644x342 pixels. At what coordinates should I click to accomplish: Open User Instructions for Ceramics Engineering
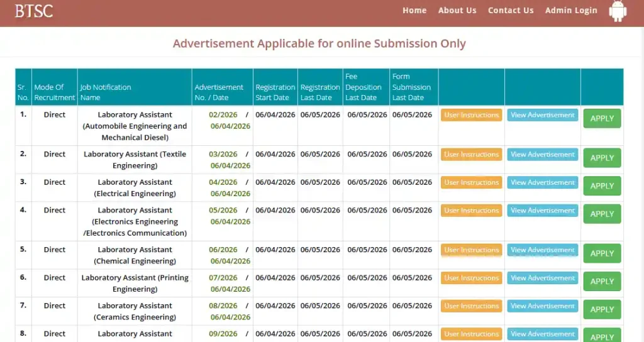471,306
